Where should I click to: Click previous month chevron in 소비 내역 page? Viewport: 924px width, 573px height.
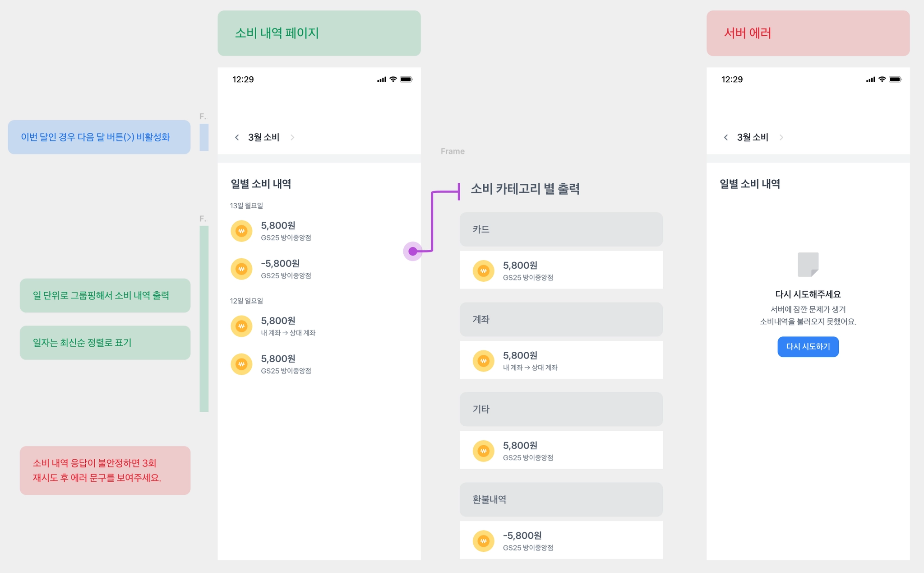237,137
